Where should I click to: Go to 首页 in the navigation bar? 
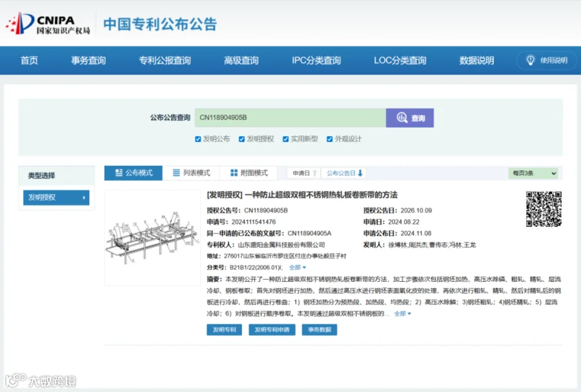[x=29, y=61]
